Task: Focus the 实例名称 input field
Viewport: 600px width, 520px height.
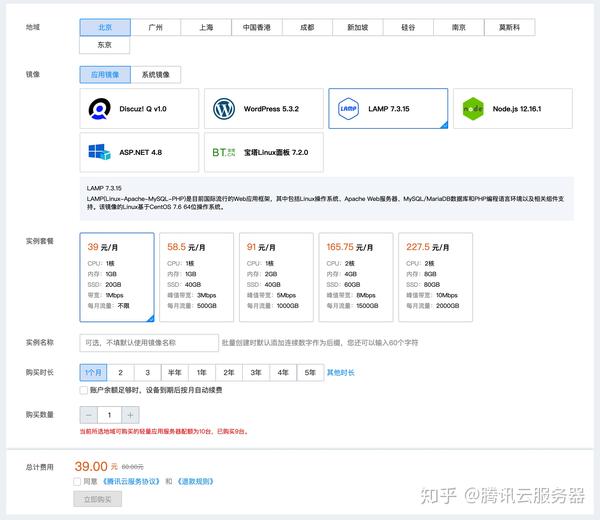Action: coord(149,342)
